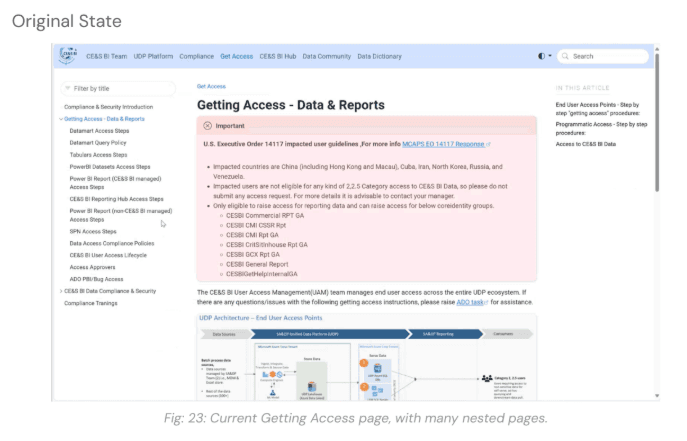Open MCAPS EO 14117 Response link
The image size is (687, 441).
coord(446,144)
